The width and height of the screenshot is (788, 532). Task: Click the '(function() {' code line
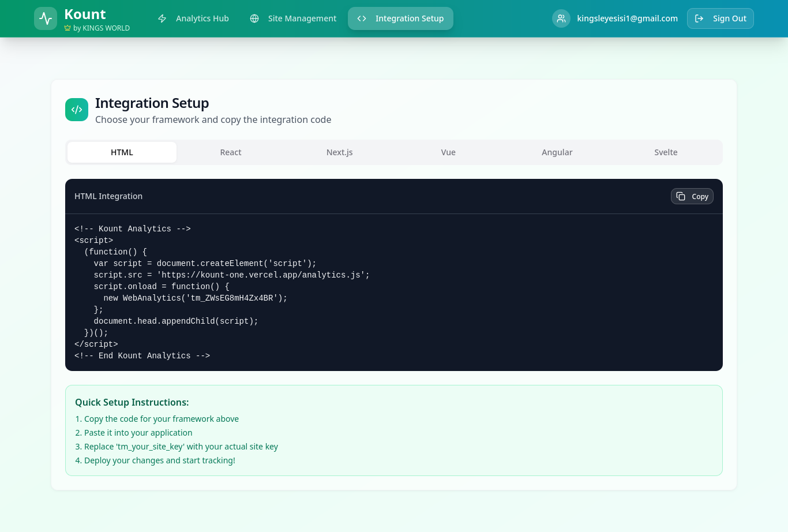point(115,252)
